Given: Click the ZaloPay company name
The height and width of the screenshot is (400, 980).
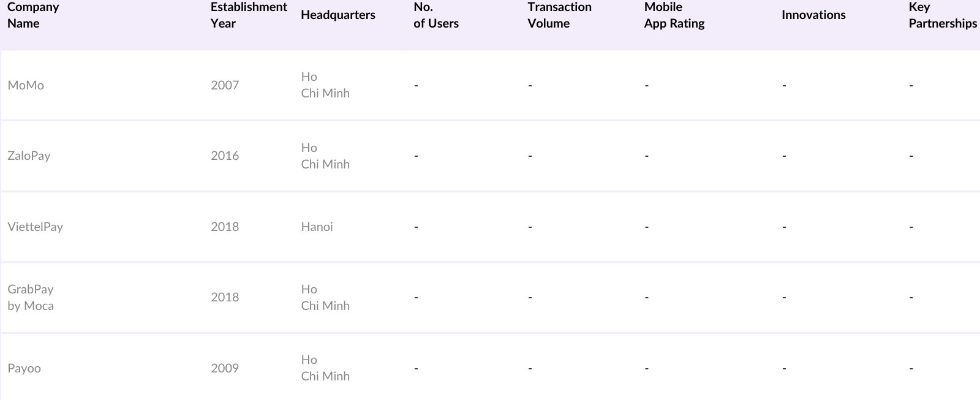Looking at the screenshot, I should point(29,156).
